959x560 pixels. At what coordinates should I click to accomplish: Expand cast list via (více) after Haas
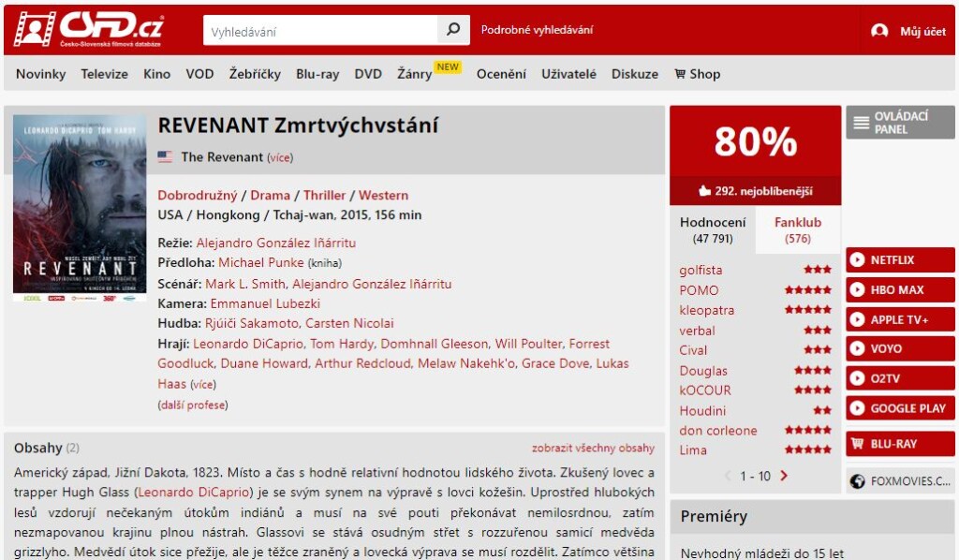[x=203, y=385]
